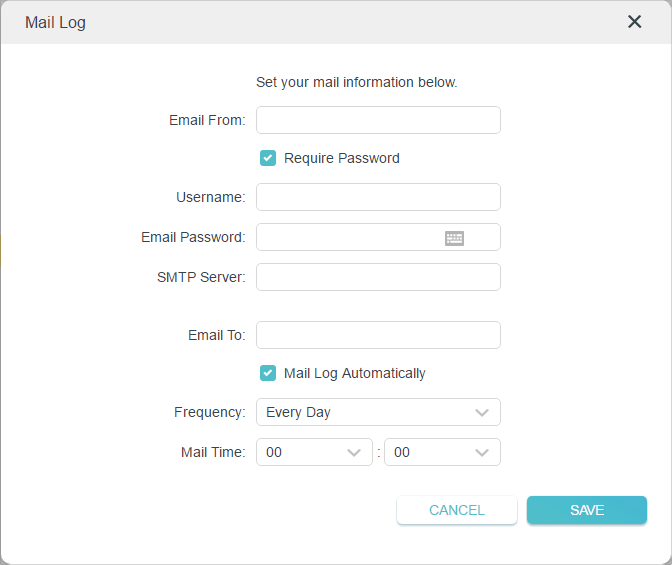672x565 pixels.
Task: Select the Every Day frequency value
Action: click(x=298, y=412)
